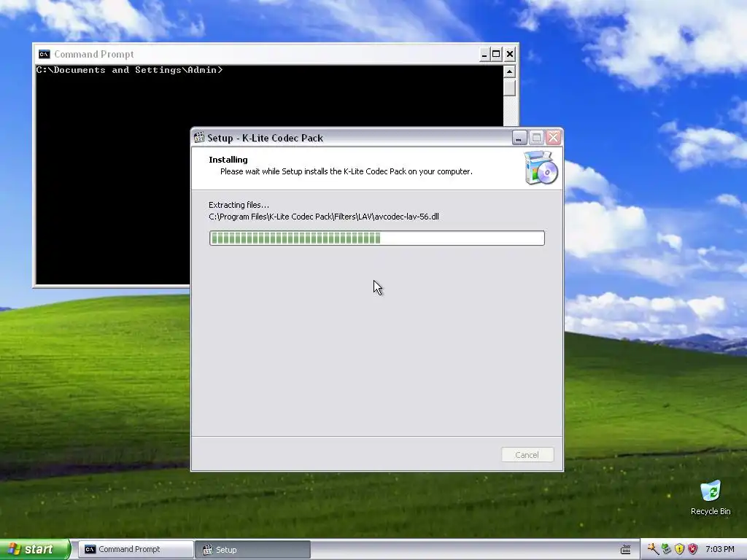Open the Recycle Bin desktop icon
The height and width of the screenshot is (560, 747).
[x=711, y=497]
